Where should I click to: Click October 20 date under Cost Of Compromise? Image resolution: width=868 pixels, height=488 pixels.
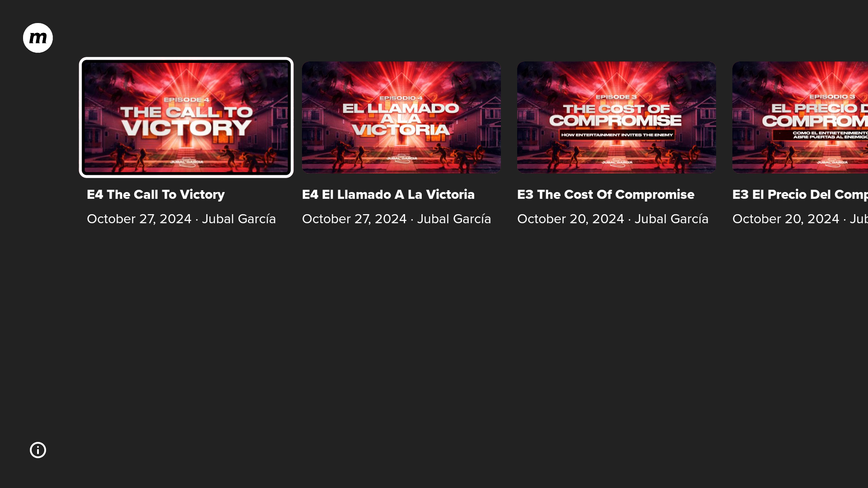(x=571, y=219)
